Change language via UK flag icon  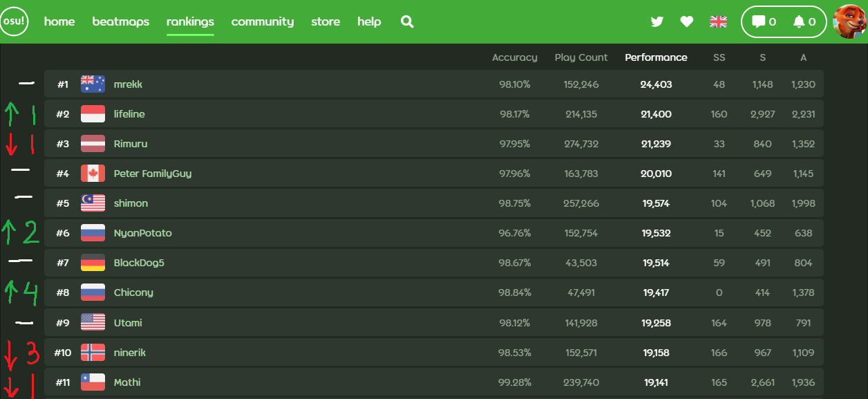click(719, 22)
